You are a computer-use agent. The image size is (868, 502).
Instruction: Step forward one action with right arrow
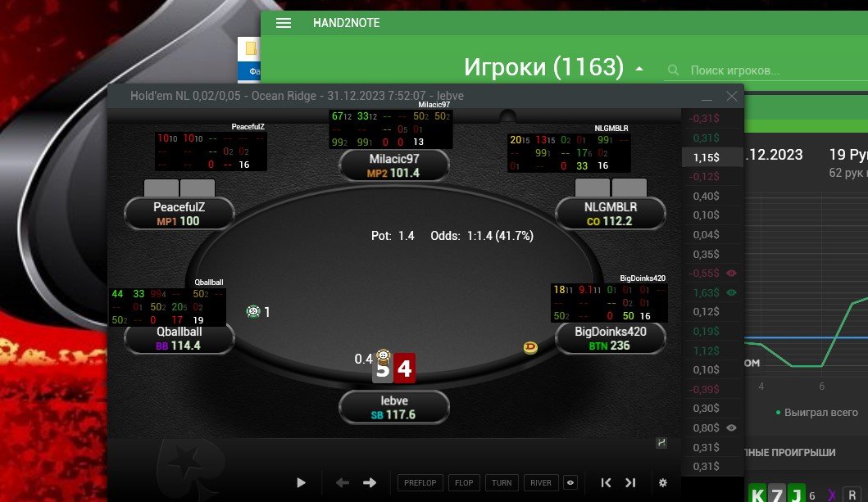click(x=369, y=482)
